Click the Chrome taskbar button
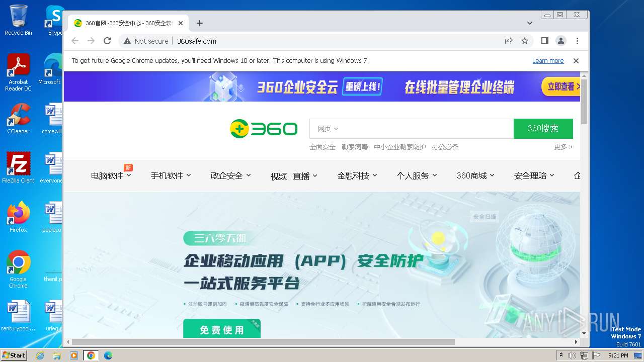This screenshot has height=362, width=644. click(91, 355)
